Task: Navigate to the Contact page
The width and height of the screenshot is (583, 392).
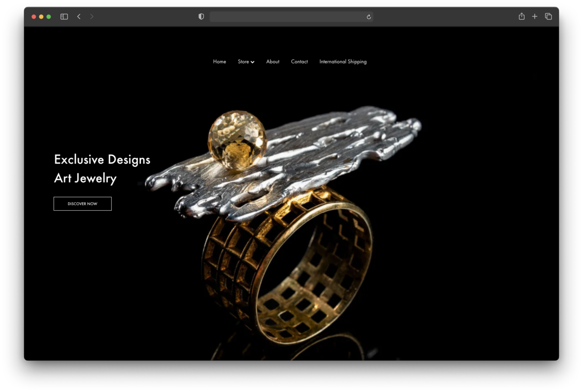Action: pyautogui.click(x=299, y=61)
